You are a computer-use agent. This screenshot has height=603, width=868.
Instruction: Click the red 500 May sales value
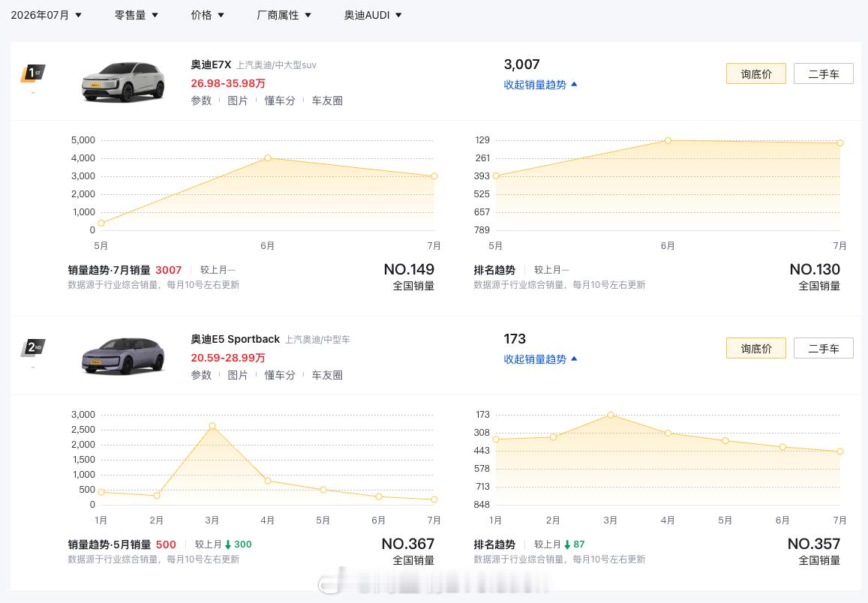[x=166, y=544]
